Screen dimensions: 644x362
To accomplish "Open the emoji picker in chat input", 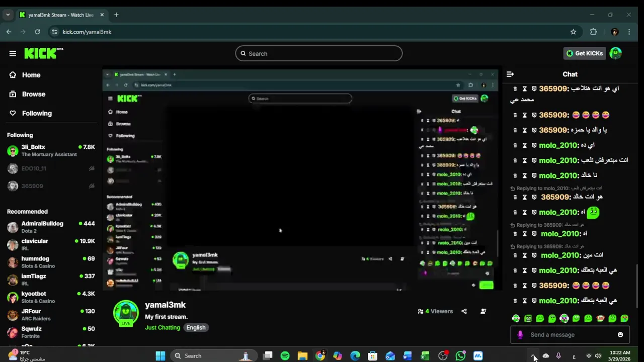I will [620, 335].
